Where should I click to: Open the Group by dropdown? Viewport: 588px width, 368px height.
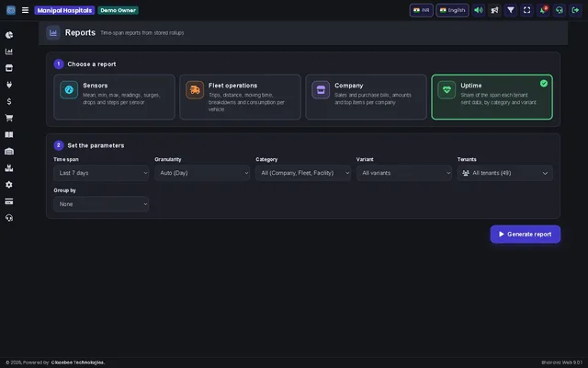pyautogui.click(x=101, y=204)
